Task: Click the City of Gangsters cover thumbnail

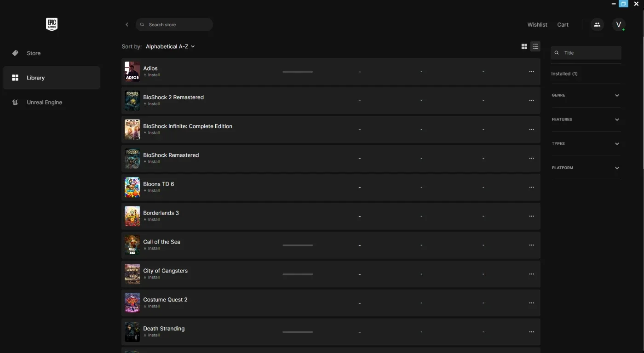Action: point(132,274)
